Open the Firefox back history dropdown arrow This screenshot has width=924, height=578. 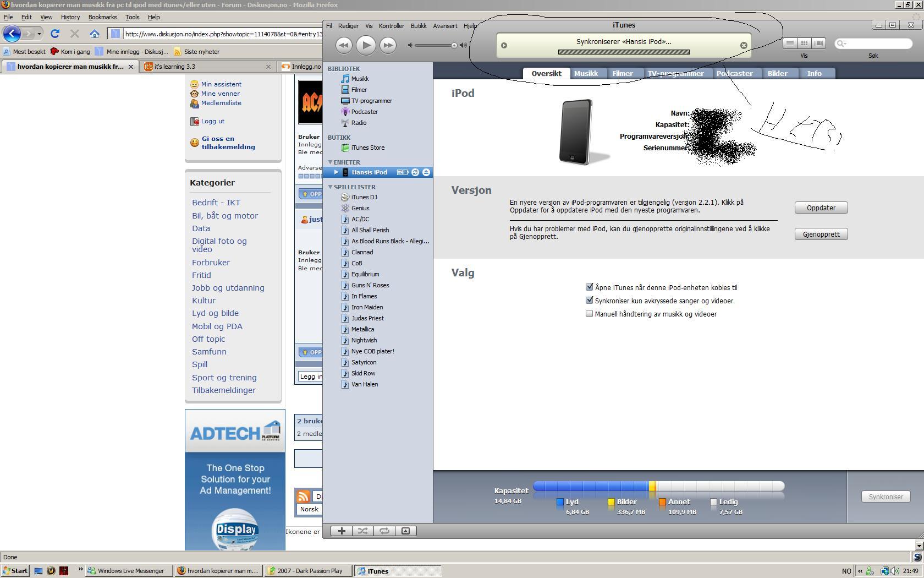(39, 34)
